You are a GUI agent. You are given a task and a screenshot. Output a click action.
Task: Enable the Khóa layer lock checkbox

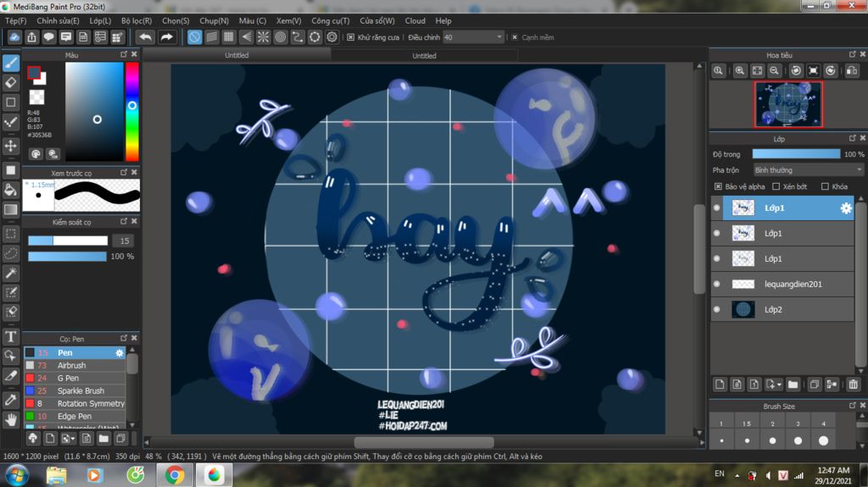coord(825,186)
